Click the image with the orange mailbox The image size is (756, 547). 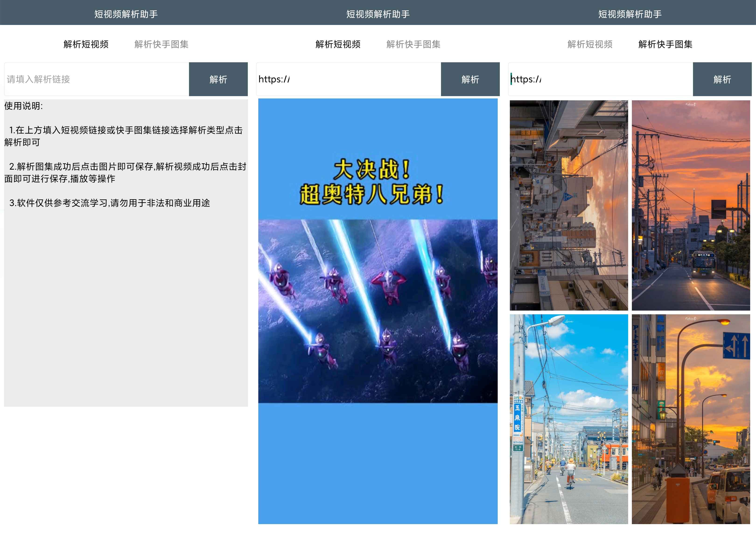(x=691, y=419)
